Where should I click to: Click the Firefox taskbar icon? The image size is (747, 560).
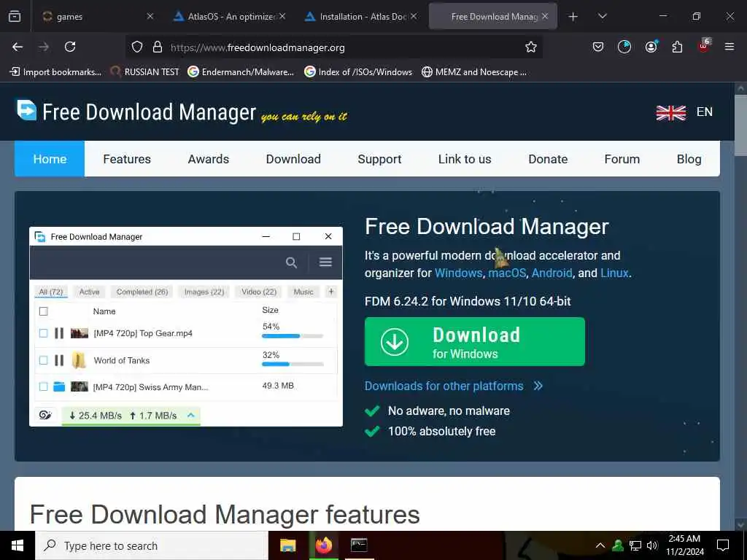pos(323,545)
